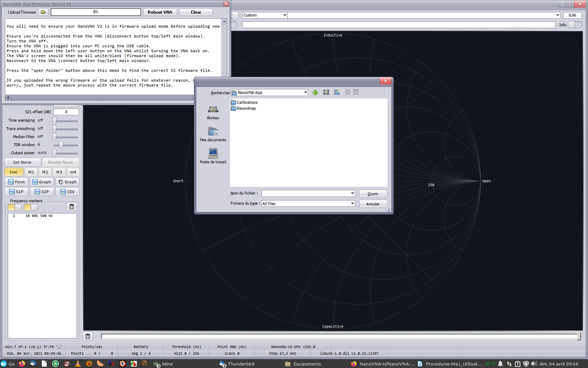Screen dimensions: 588x368
Task: Click the trash icon below the Smith chart
Action: [88, 336]
